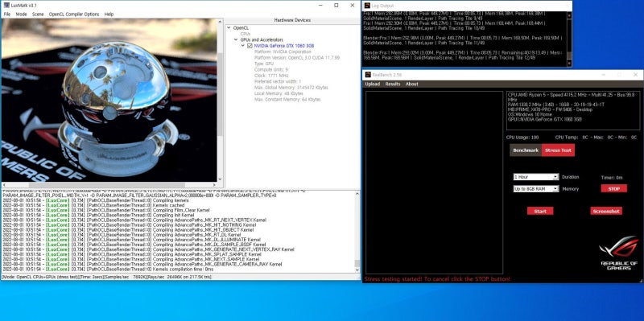Click the 'Platform Version: OpenCL 3.0 CUDA' row

coord(297,58)
